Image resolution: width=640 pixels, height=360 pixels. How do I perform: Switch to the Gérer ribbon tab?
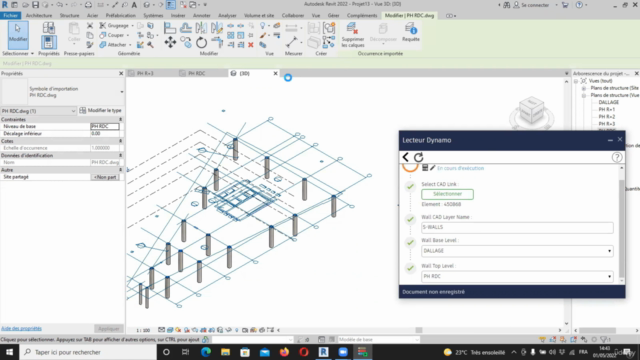[x=333, y=16]
